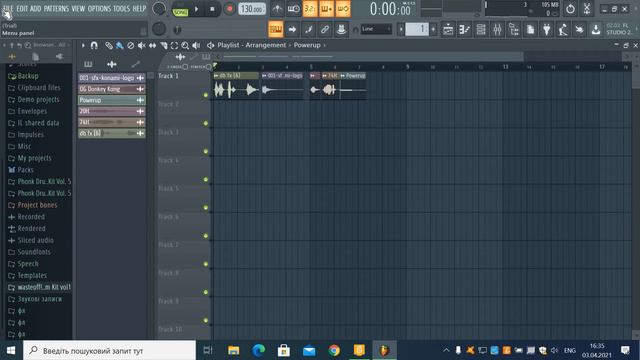Toggle the magnet snap in playlist toolbar
Viewport: 640px width, 360px height.
click(x=94, y=45)
